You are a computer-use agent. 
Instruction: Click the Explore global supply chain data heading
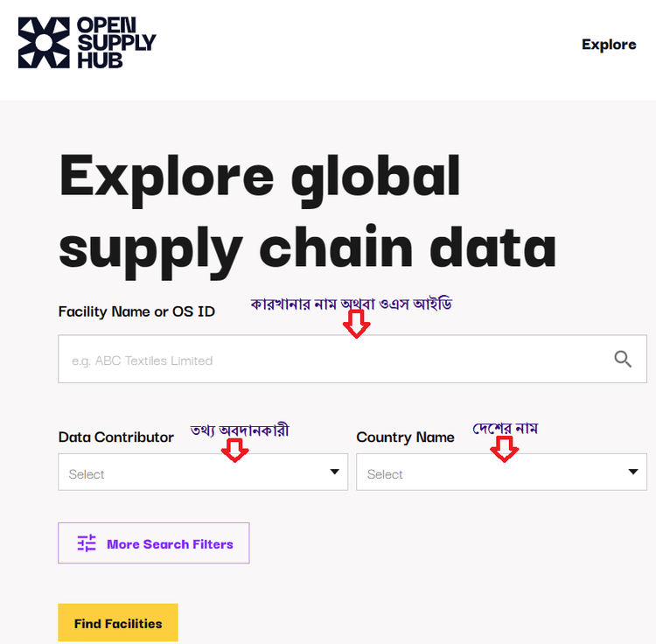pyautogui.click(x=306, y=210)
